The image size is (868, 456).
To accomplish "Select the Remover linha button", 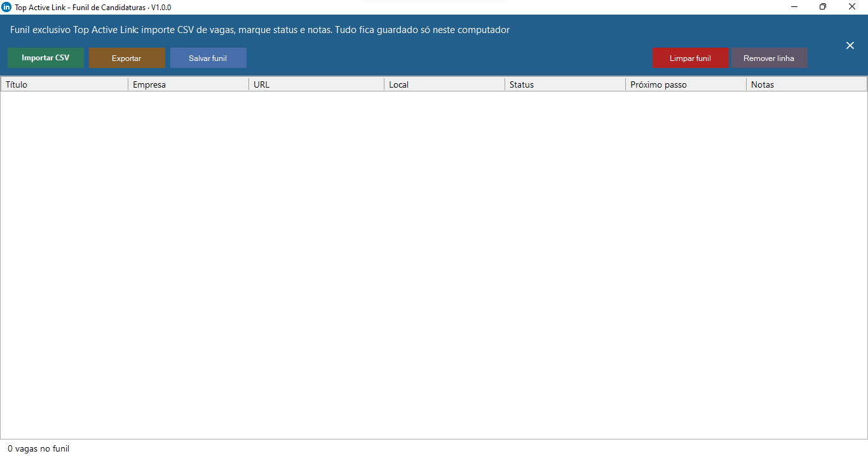I will coord(770,58).
